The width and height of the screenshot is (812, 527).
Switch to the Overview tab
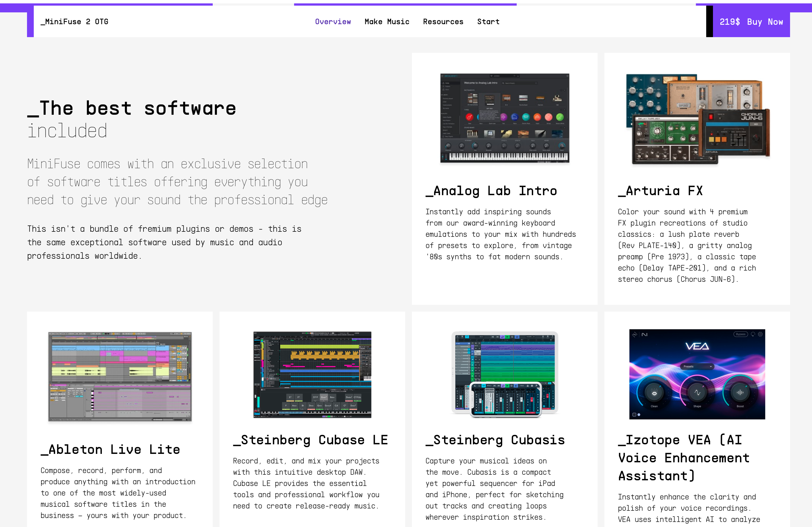click(333, 21)
